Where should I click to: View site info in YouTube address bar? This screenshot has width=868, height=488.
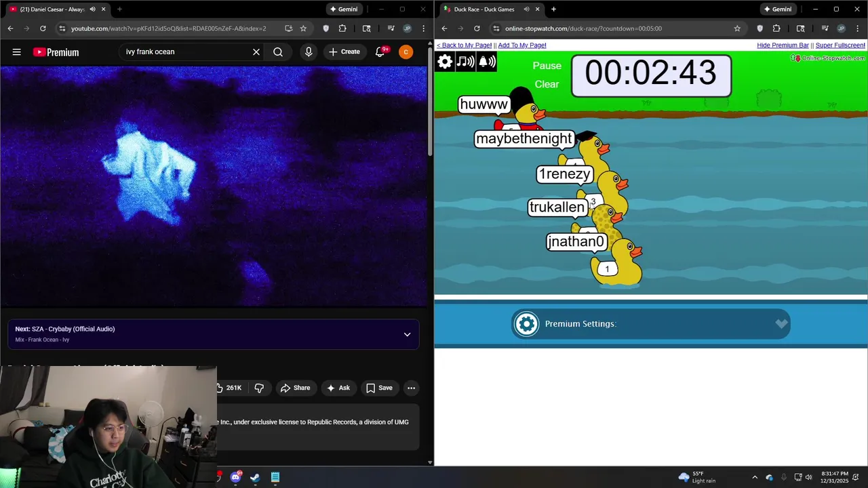click(62, 28)
